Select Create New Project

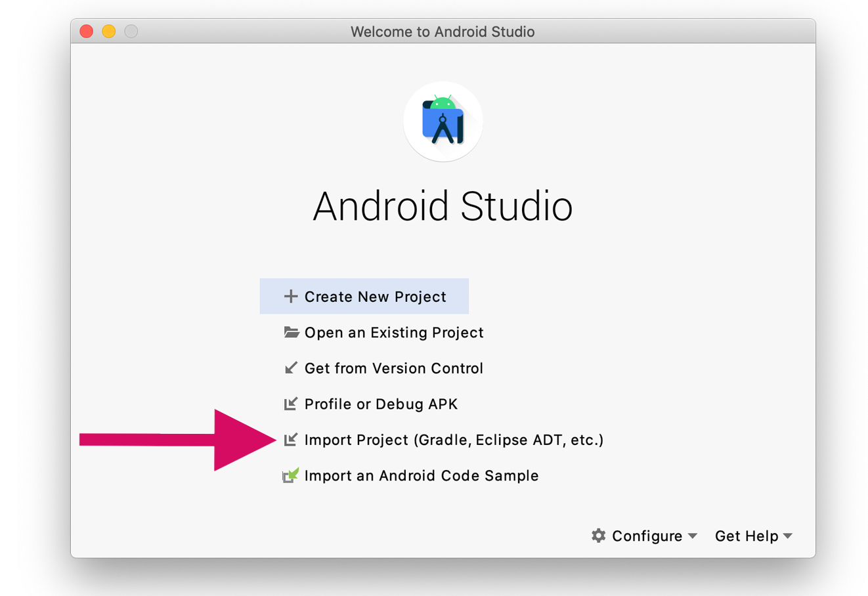click(x=364, y=296)
